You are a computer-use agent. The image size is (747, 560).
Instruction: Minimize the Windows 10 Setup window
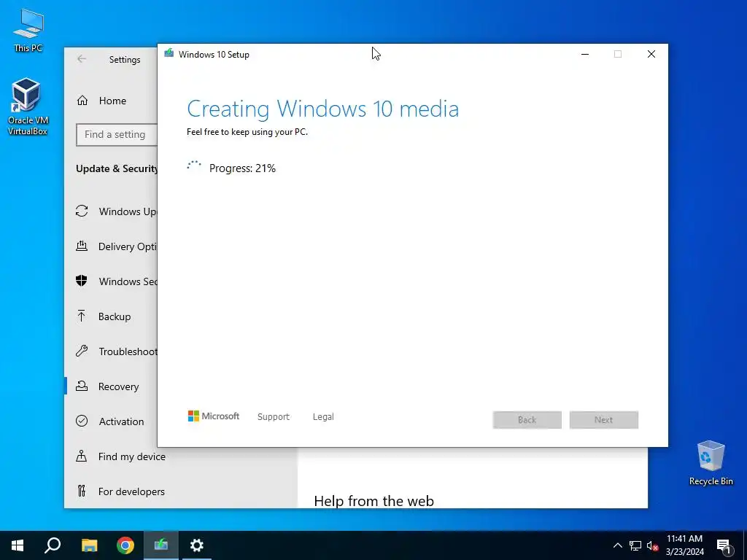(585, 54)
